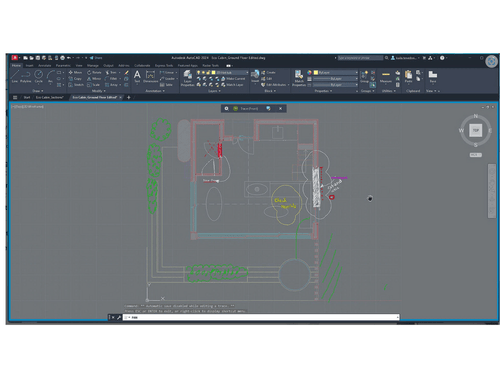Switch to Eco Cabin_Sections file tab
Viewport: 500px width, 375px height.
50,97
